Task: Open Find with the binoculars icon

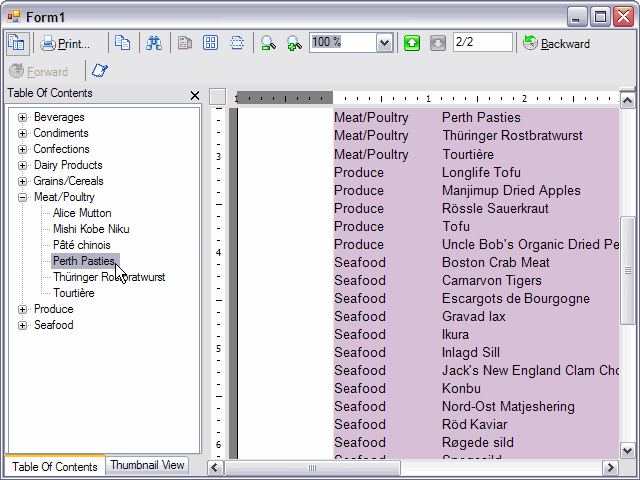Action: coord(154,43)
